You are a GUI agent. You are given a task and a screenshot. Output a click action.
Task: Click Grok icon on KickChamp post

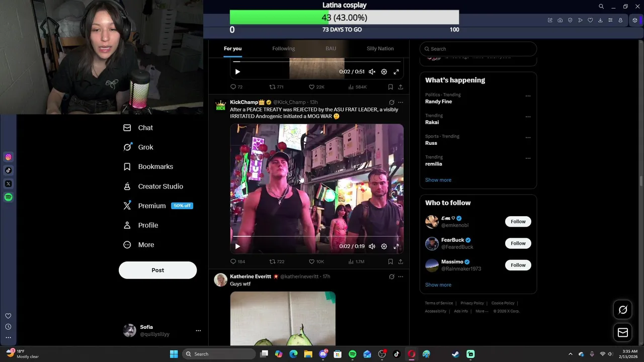(391, 102)
